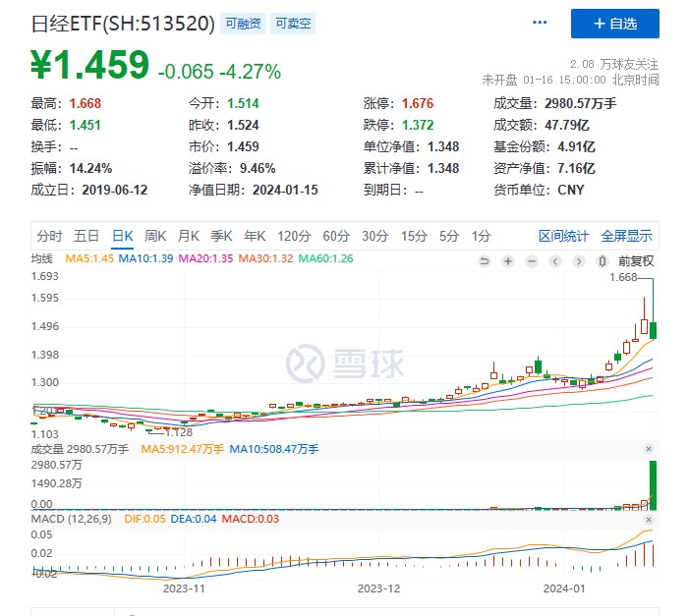Zoom in chart with plus icon
Viewport: 689px width, 616px height.
(508, 262)
